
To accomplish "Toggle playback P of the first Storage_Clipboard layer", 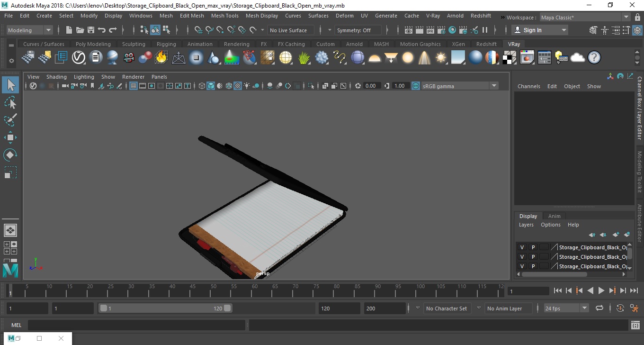I will [533, 247].
